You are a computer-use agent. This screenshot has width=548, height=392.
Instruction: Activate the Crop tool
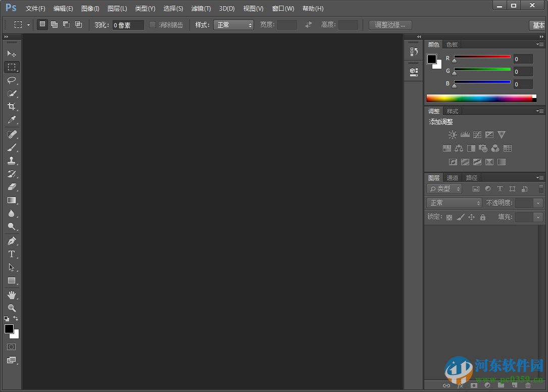pos(12,107)
